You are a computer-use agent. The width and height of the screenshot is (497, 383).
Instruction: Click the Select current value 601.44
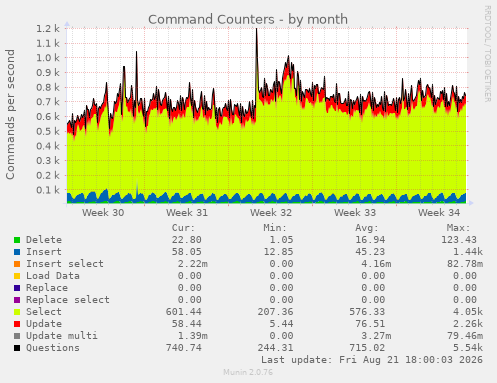(184, 312)
